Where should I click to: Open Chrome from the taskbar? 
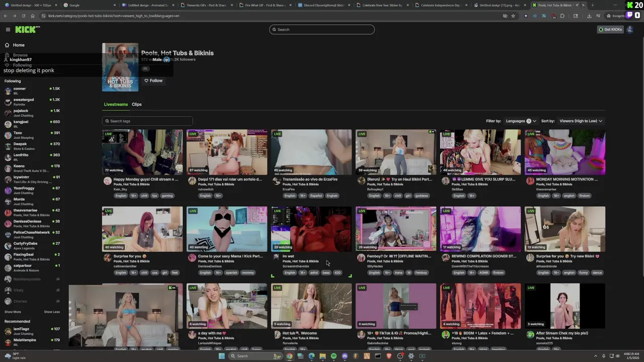click(289, 356)
